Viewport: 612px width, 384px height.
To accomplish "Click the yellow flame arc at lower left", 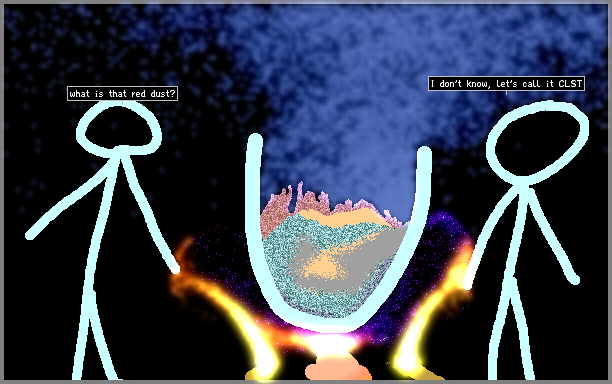I will click(x=250, y=336).
